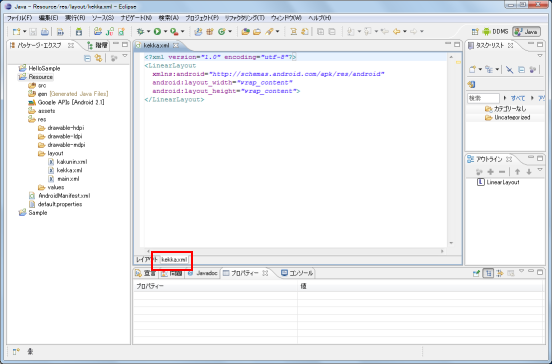Viewport: 552px width, 364px height.
Task: Select the kekka.xml bottom editor tab
Action: [x=174, y=260]
